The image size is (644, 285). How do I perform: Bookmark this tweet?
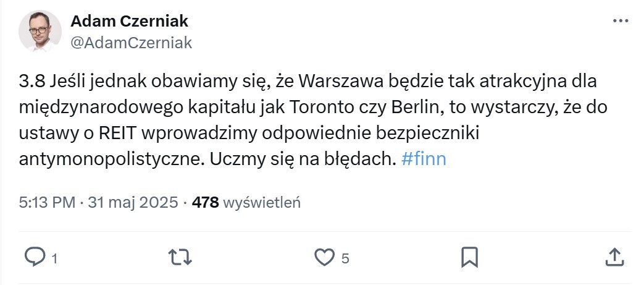click(469, 257)
